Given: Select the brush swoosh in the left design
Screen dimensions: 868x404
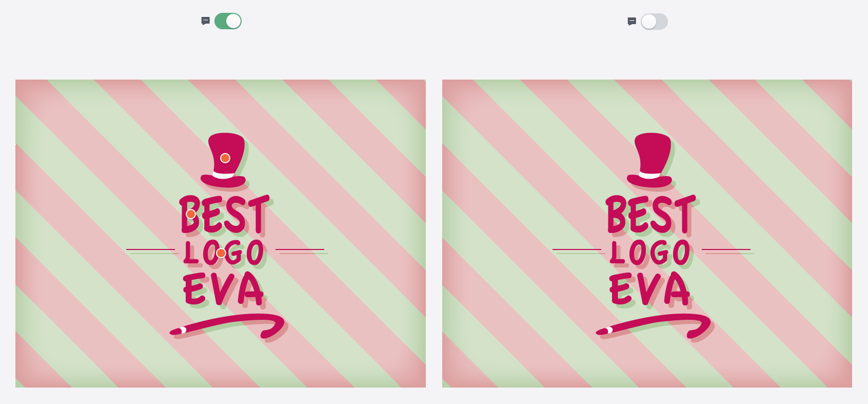Looking at the screenshot, I should point(227,326).
